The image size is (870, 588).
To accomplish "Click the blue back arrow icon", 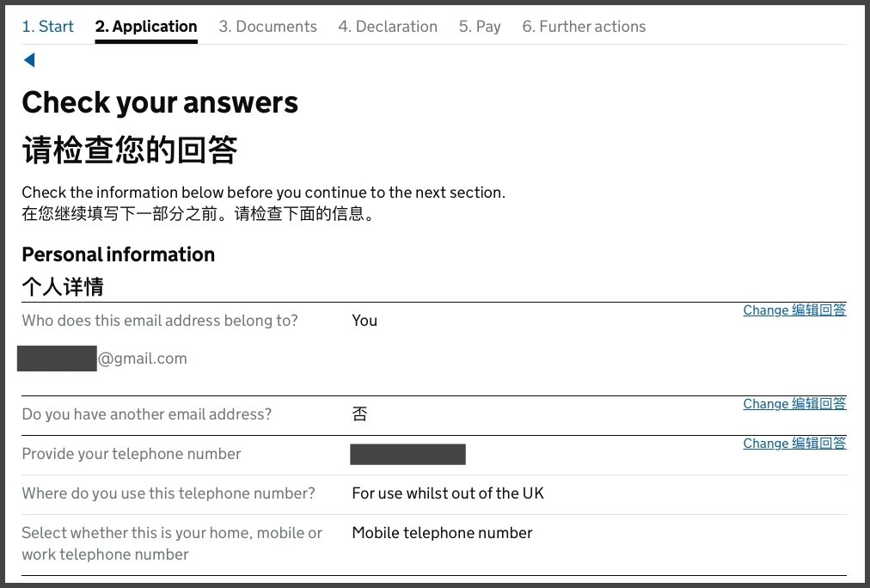I will pos(29,60).
